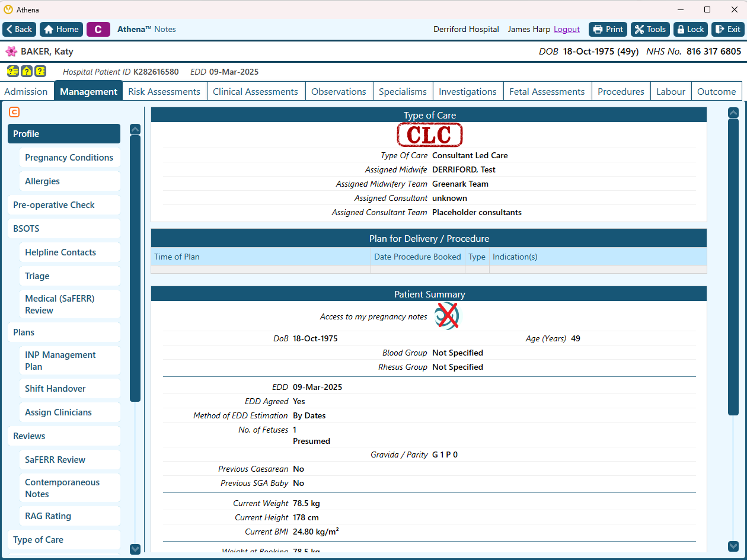Click the pink flower icon beside BAKER, Katy
This screenshot has width=747, height=560.
11,52
